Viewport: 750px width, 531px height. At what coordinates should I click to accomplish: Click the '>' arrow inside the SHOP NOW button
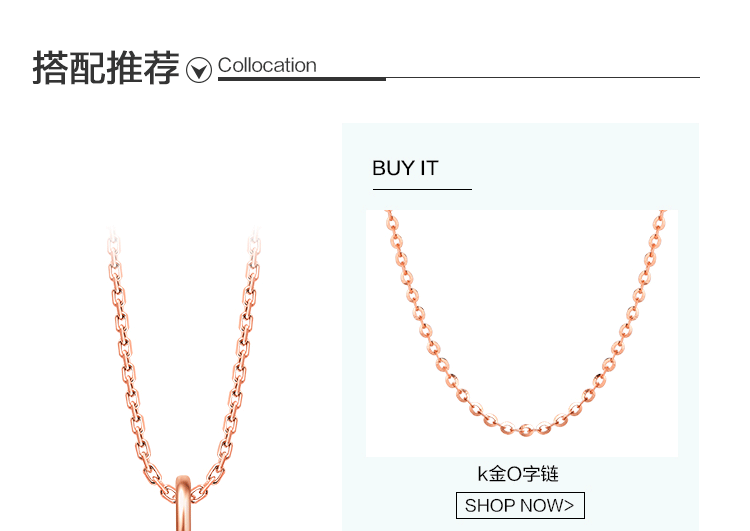(x=568, y=506)
